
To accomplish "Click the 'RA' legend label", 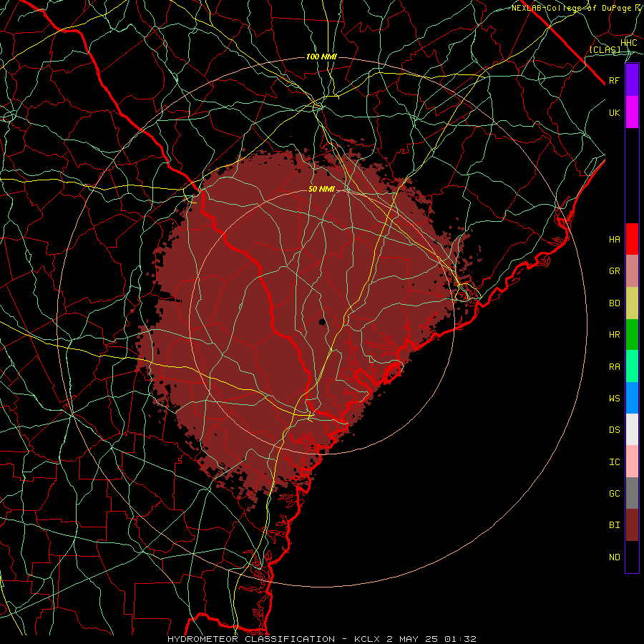I will pyautogui.click(x=614, y=367).
